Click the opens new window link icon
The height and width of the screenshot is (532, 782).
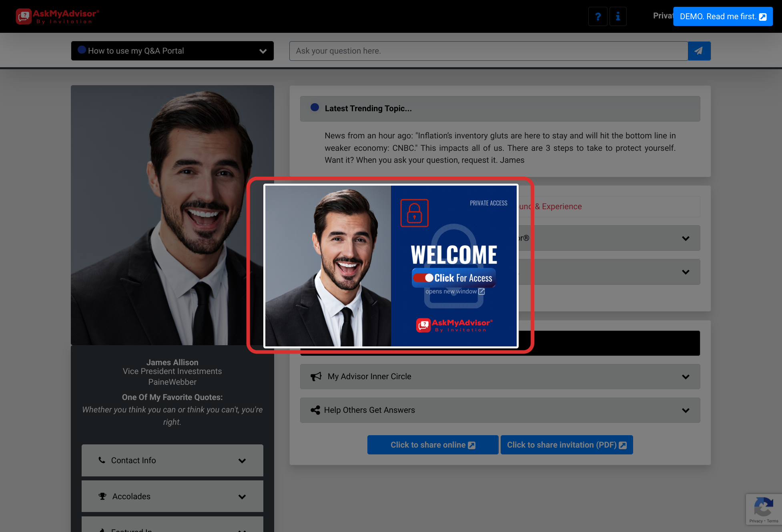coord(481,292)
